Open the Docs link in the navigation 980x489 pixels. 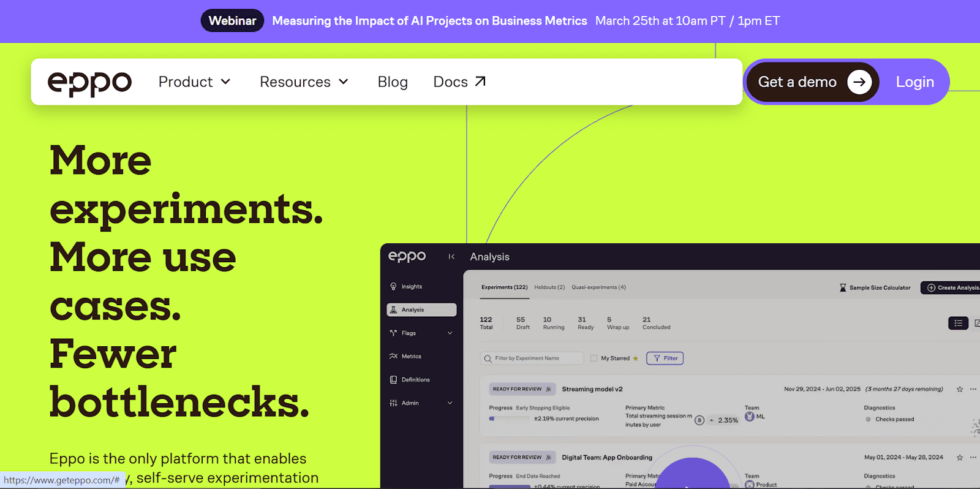pyautogui.click(x=459, y=81)
